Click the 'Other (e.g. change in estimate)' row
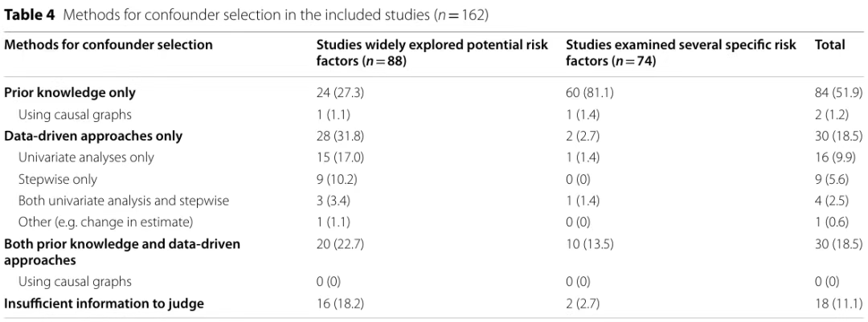 point(106,222)
